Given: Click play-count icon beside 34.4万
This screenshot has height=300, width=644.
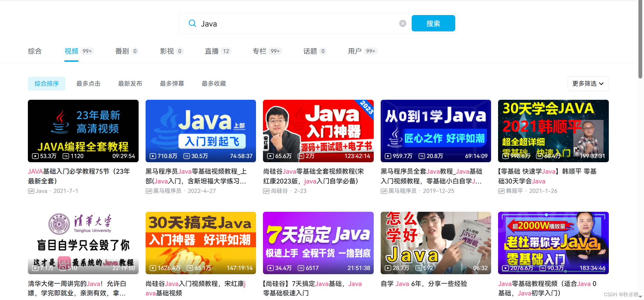Looking at the screenshot, I should tap(271, 268).
